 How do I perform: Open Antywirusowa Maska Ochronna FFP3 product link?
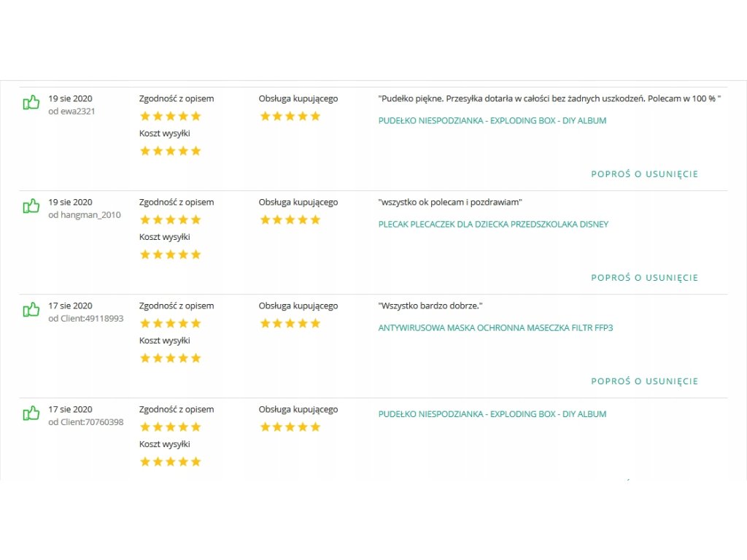coord(495,328)
